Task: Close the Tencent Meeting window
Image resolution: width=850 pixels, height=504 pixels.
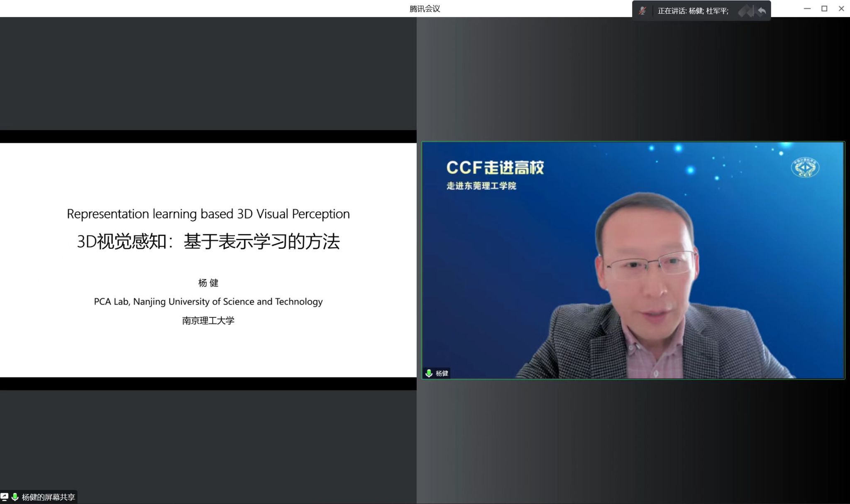Action: coord(841,9)
